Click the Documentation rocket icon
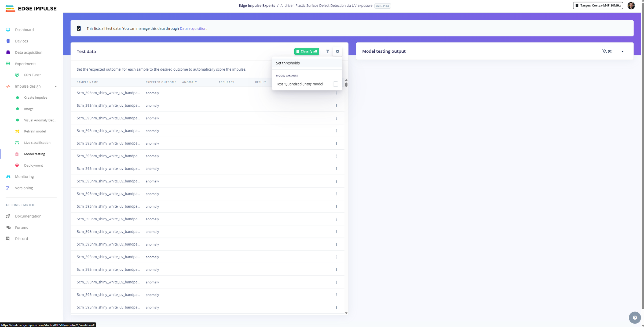The height and width of the screenshot is (327, 644). (x=8, y=216)
